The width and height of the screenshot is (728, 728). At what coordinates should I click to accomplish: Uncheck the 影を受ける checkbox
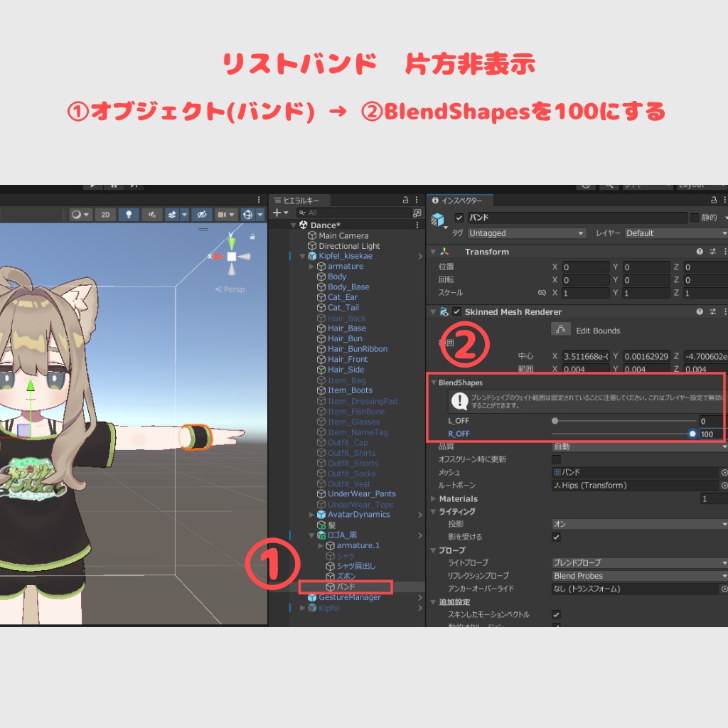click(x=557, y=537)
